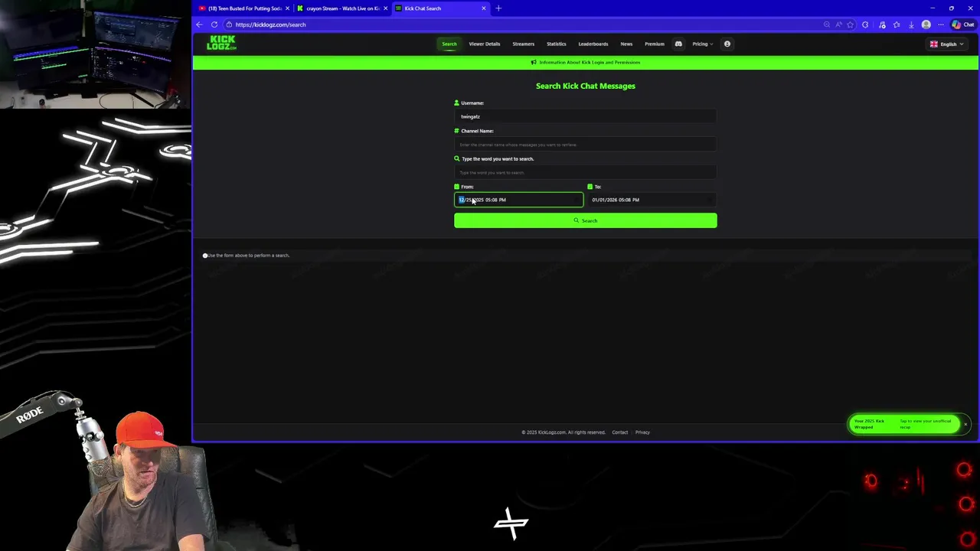Screen dimensions: 980x551
Task: Open the Discord icon link in navbar
Action: point(678,44)
